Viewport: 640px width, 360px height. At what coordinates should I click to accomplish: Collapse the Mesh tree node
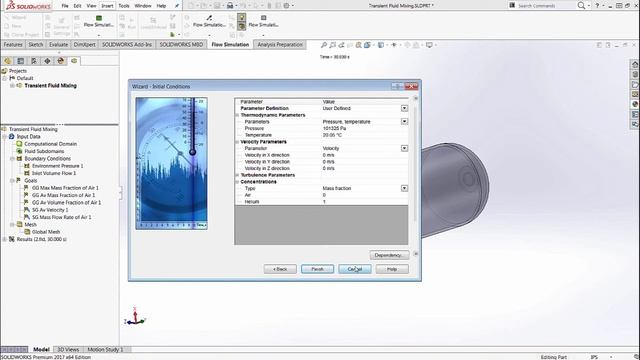pos(12,224)
